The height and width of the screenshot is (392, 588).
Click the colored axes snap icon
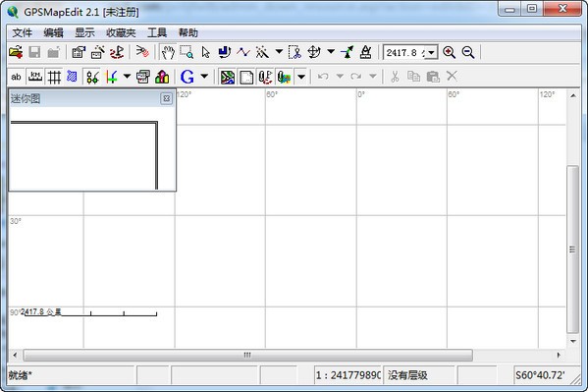[111, 77]
